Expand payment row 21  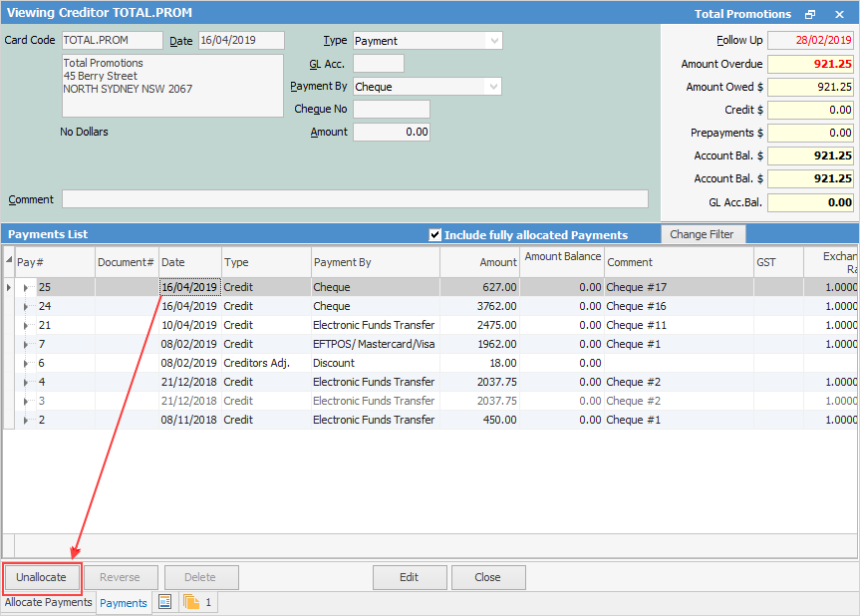pos(26,325)
